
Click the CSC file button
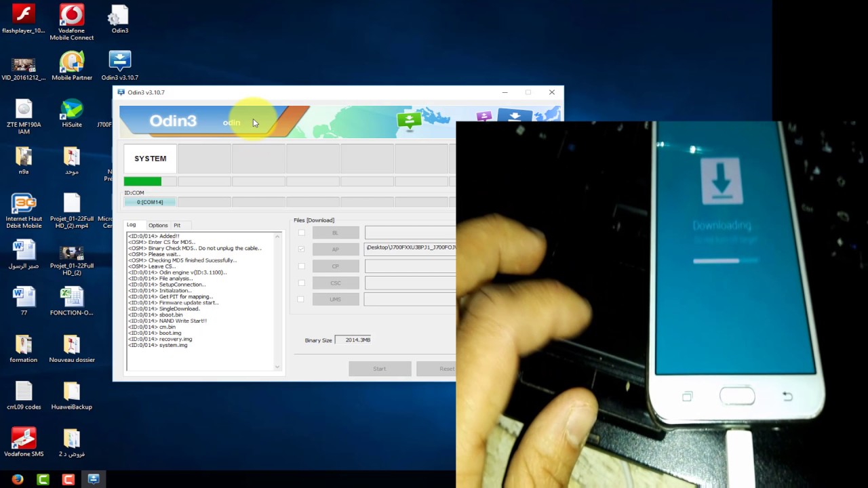click(x=336, y=283)
